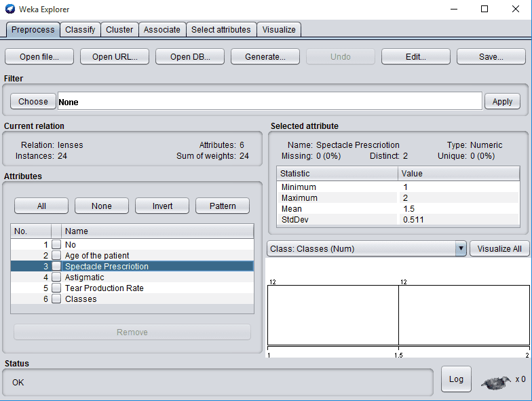Select the Astigmatic attribute row
Image resolution: width=532 pixels, height=401 pixels.
(132, 277)
